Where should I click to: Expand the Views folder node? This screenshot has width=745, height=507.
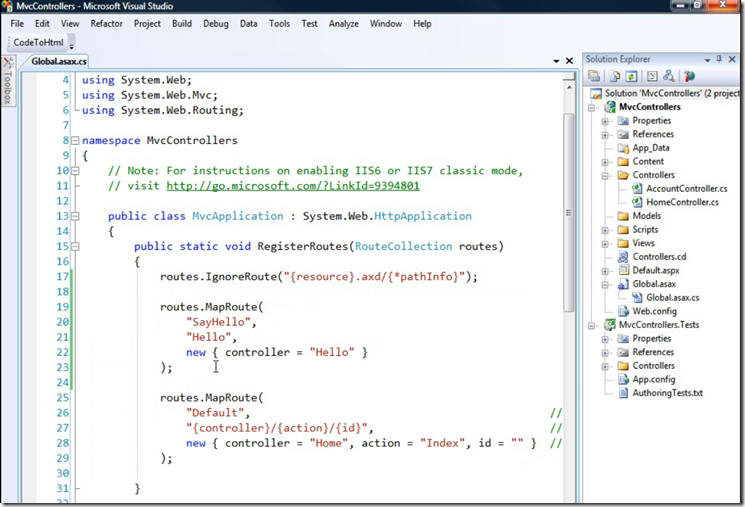coord(605,244)
